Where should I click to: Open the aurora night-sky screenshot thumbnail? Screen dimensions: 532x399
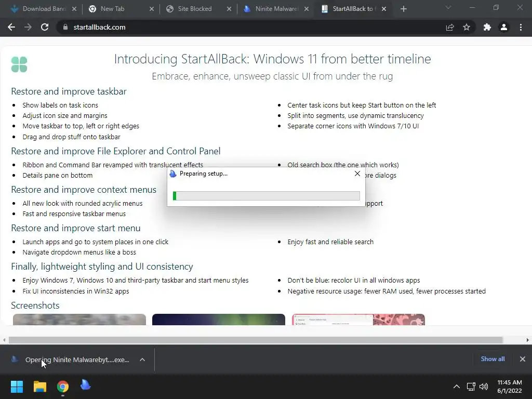pyautogui.click(x=219, y=320)
